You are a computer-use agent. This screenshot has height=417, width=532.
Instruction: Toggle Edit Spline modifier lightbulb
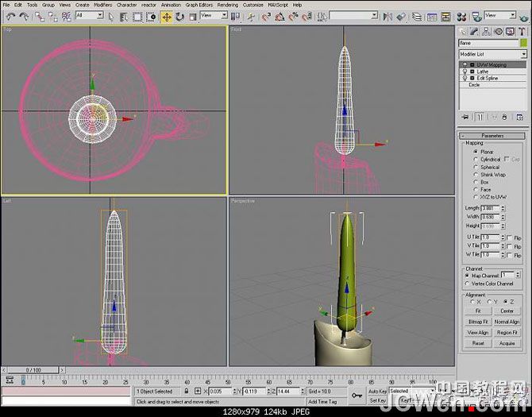pos(465,78)
